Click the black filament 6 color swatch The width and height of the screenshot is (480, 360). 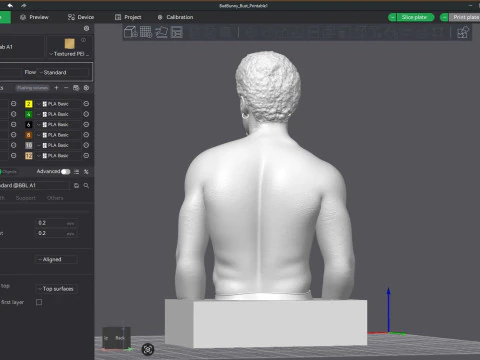point(29,124)
